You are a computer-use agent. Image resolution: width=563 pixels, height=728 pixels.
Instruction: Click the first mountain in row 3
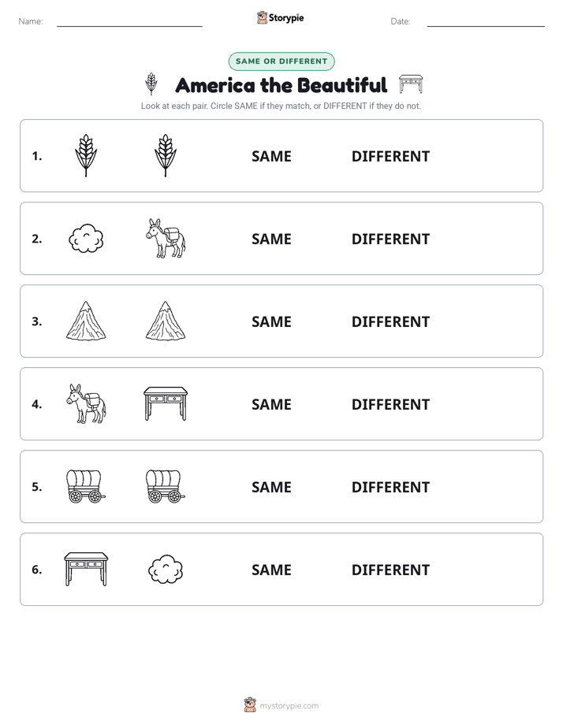click(86, 321)
